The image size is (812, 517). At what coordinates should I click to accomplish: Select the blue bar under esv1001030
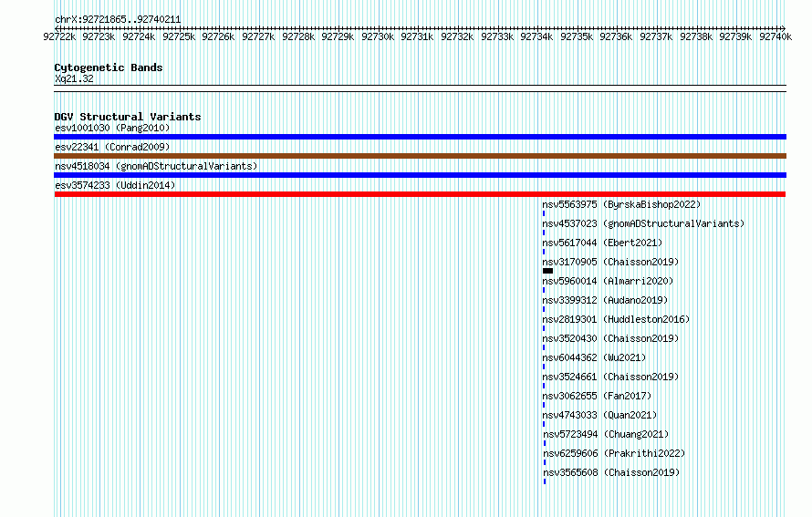point(420,137)
